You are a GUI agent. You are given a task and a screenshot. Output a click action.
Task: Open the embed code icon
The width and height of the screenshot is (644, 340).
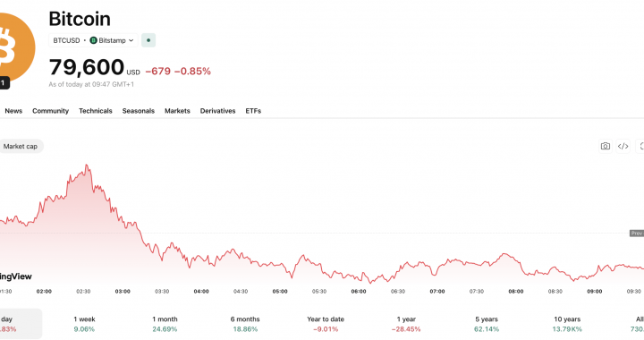(623, 146)
